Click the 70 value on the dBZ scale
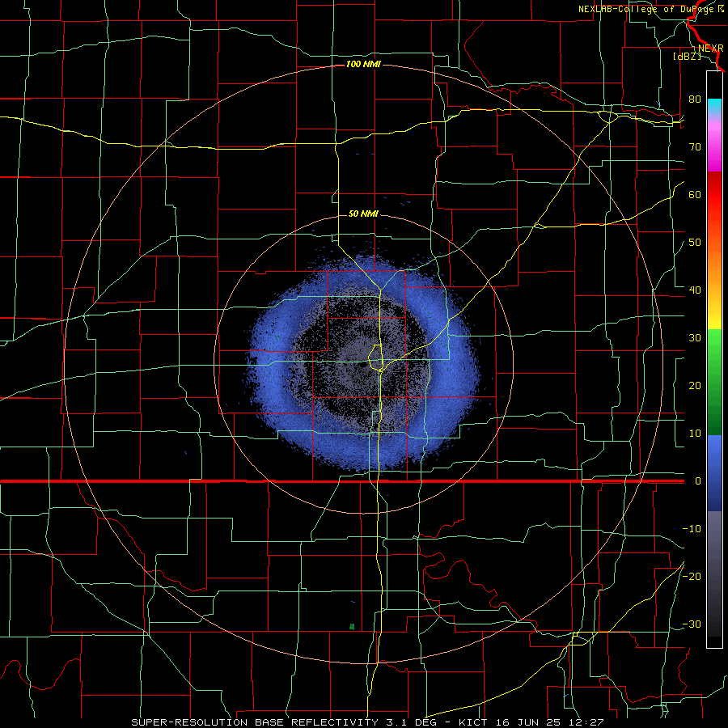728x728 pixels. [695, 147]
